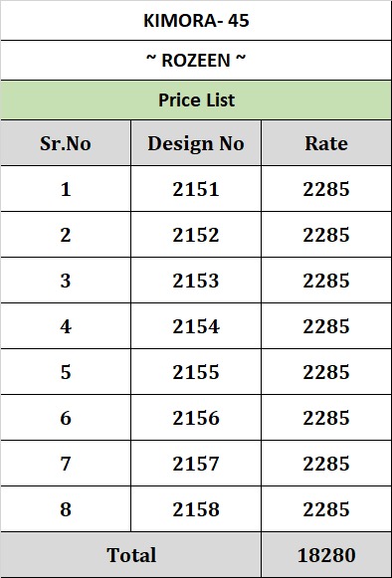Click serial number 8 cell
Screen dimensions: 392x578
tap(66, 508)
